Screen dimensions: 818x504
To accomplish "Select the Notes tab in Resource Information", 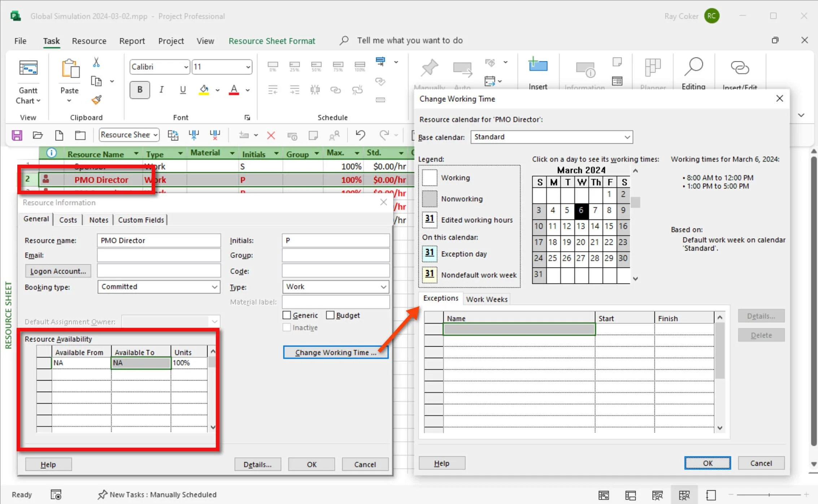I will [99, 220].
